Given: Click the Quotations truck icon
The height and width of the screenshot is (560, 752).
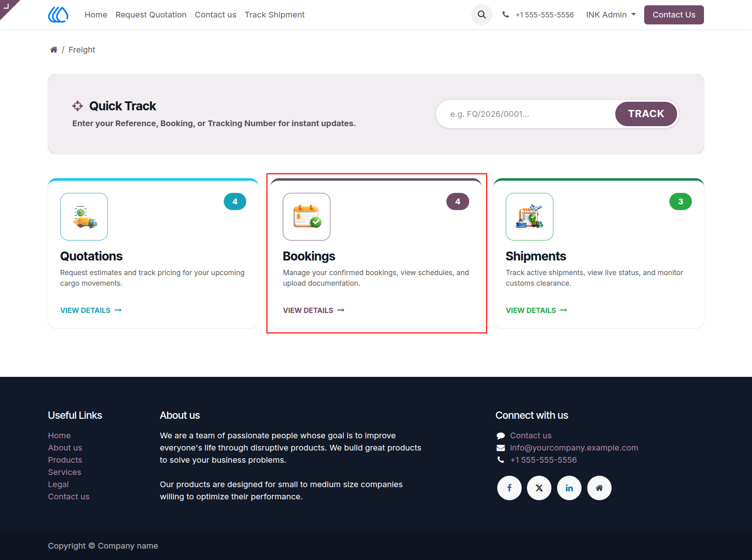Looking at the screenshot, I should [x=84, y=217].
